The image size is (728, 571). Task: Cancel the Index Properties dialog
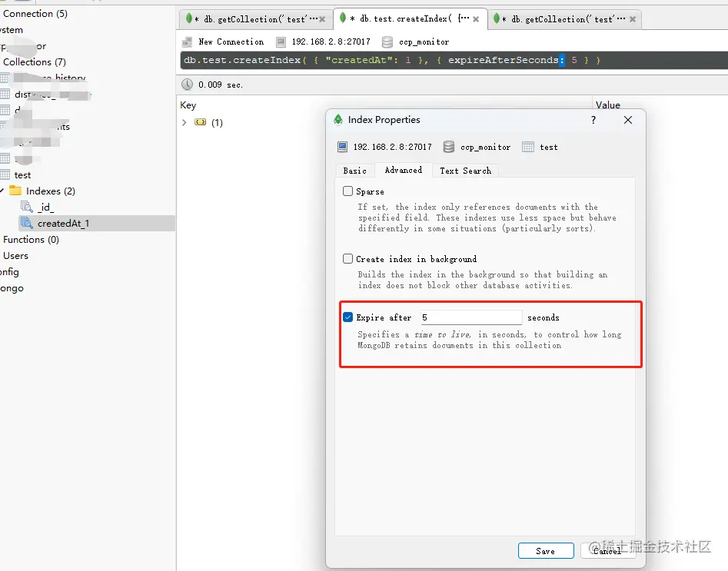(x=607, y=551)
